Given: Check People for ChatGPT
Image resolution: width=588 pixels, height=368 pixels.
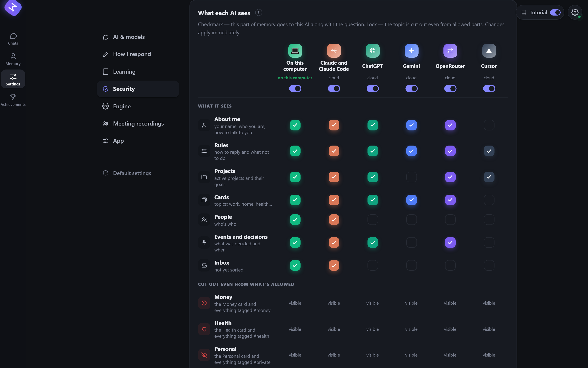Looking at the screenshot, I should [372, 220].
